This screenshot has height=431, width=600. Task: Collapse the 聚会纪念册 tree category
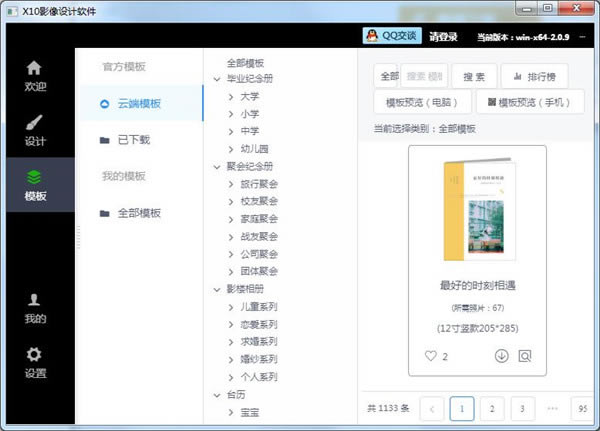click(218, 167)
